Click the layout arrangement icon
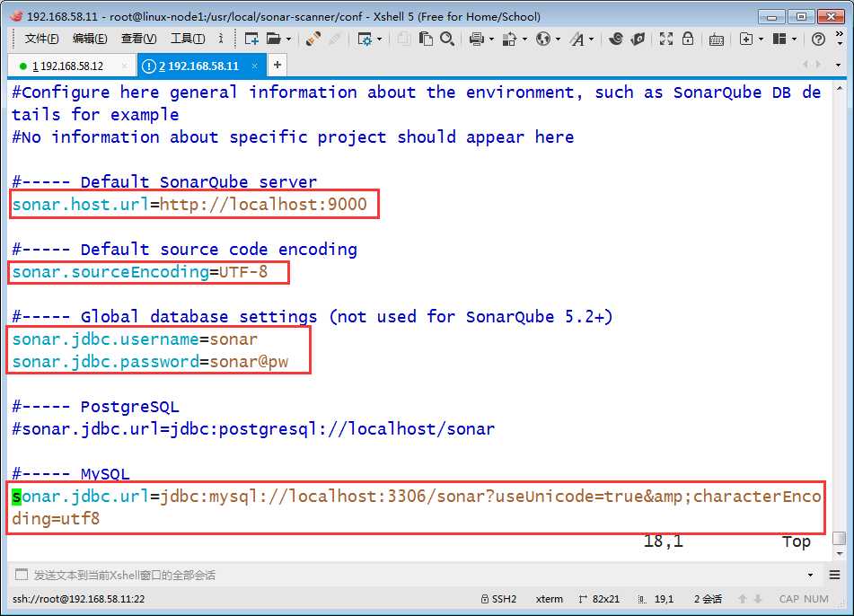This screenshot has width=854, height=616. point(779,39)
